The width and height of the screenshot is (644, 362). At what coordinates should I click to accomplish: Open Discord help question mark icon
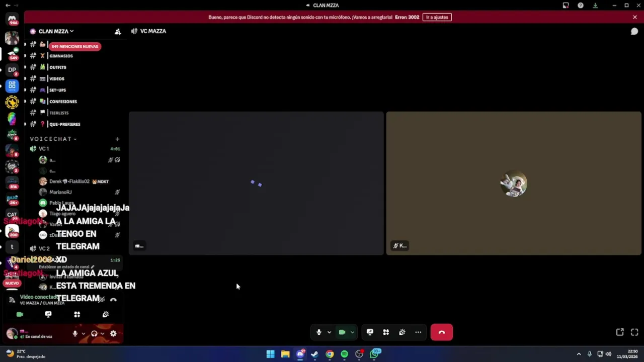tap(581, 6)
